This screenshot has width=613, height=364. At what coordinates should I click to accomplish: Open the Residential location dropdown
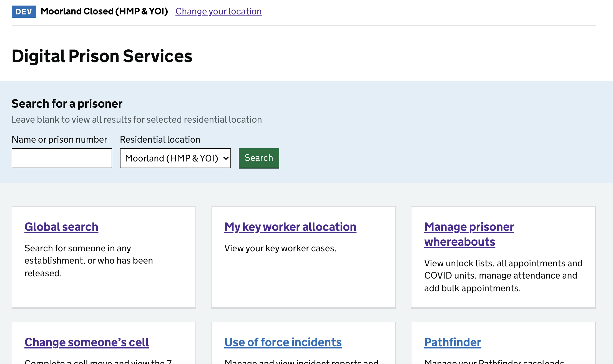175,158
